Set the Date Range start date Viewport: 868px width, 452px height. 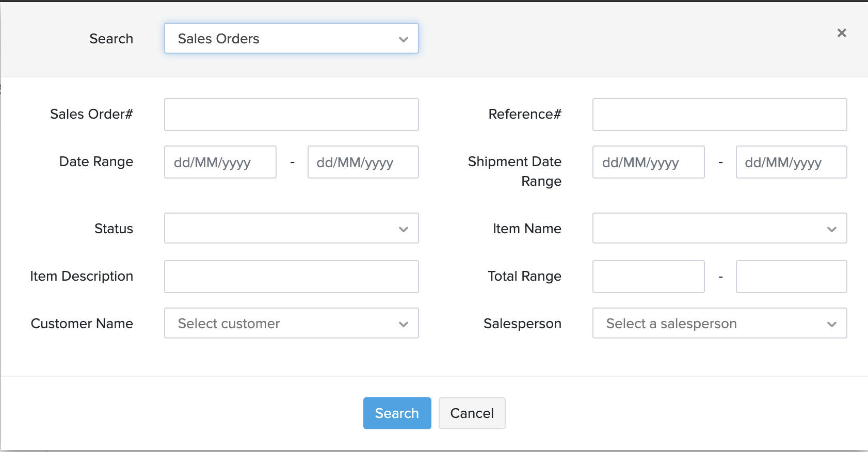[220, 163]
